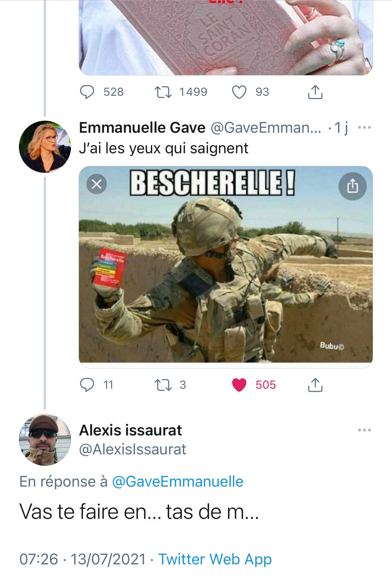Open the Twitter Web App source link
Viewport: 392px width, 577px height.
215,559
